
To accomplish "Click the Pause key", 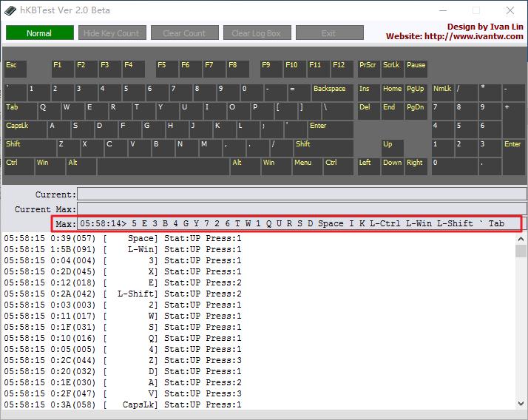I will point(416,69).
